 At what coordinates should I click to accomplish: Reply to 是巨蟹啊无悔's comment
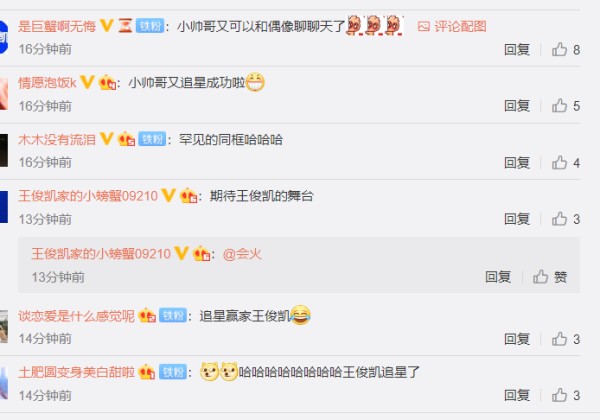point(517,49)
